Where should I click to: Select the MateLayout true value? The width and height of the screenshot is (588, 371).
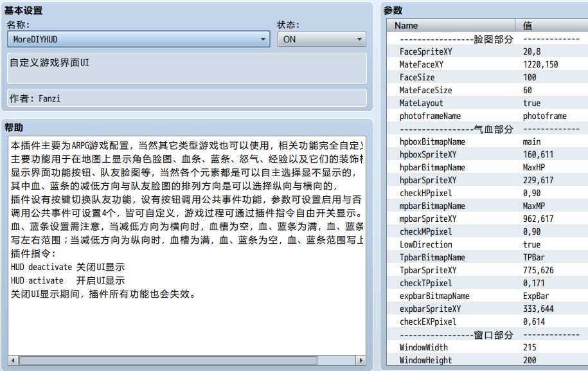pyautogui.click(x=531, y=103)
